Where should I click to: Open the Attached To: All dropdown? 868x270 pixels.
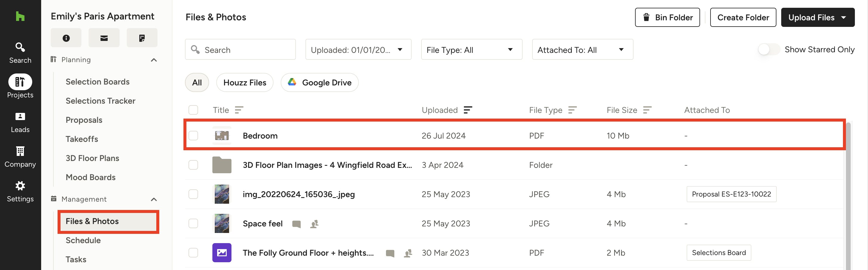pos(582,50)
